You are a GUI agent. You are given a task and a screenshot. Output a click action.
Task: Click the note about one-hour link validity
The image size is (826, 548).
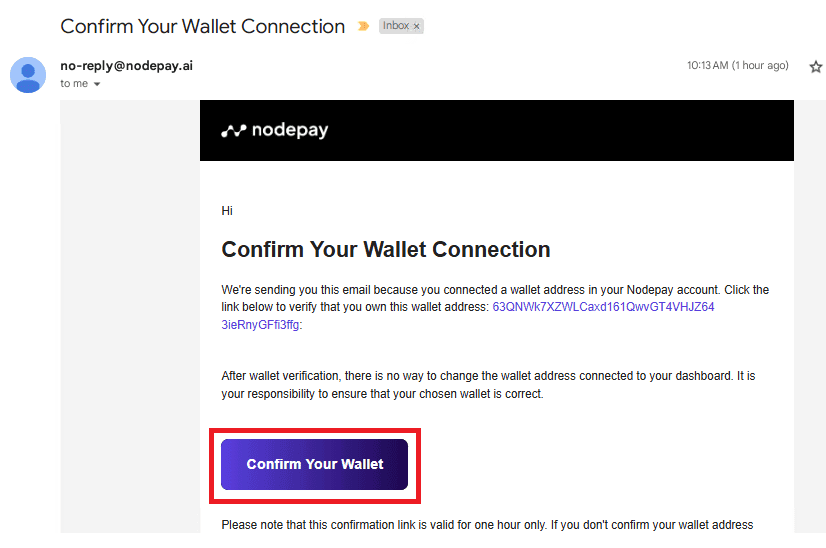pos(487,525)
